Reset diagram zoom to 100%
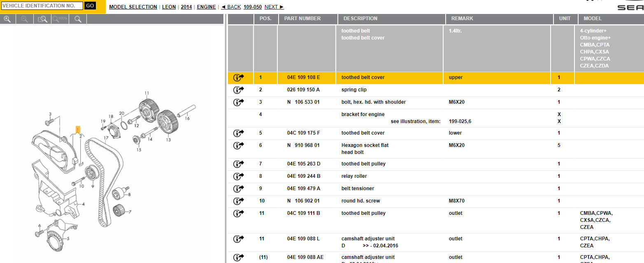 (x=60, y=19)
